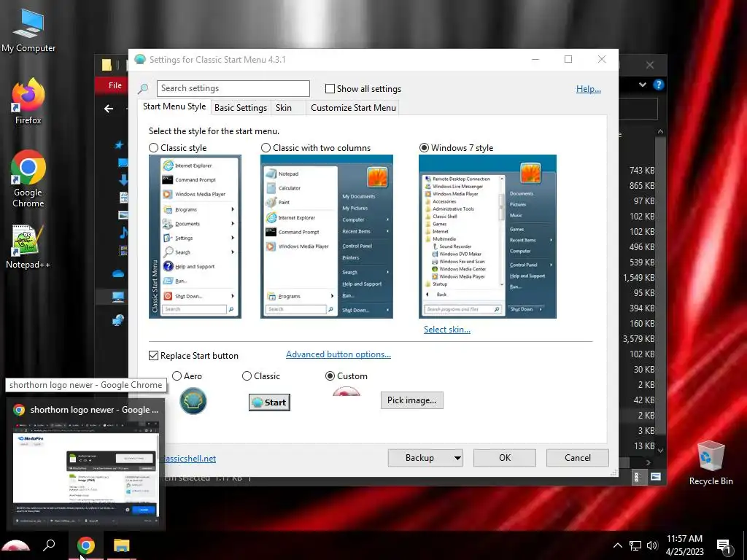Select OneDrive cloud in Explorer sidebar
The width and height of the screenshot is (747, 560).
coord(118,273)
